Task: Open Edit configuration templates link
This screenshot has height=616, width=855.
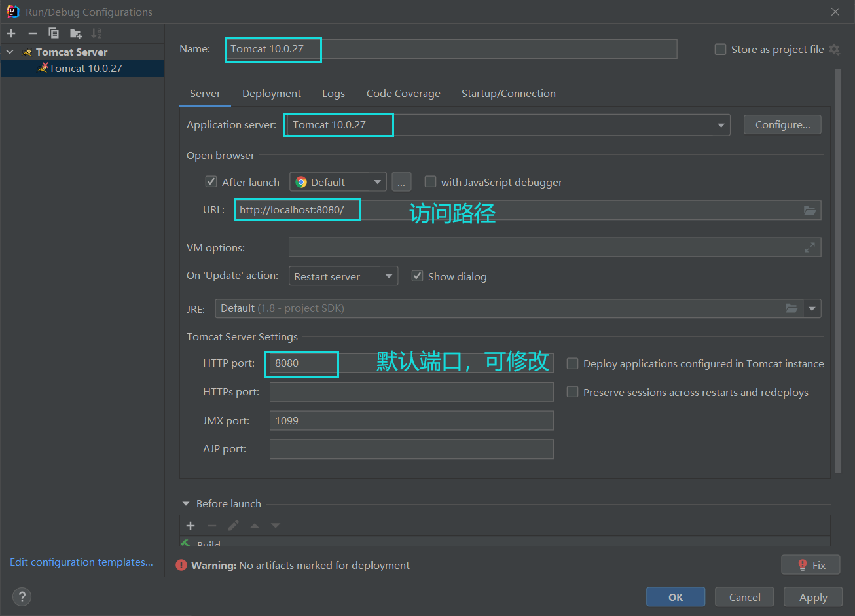Action: coord(81,562)
